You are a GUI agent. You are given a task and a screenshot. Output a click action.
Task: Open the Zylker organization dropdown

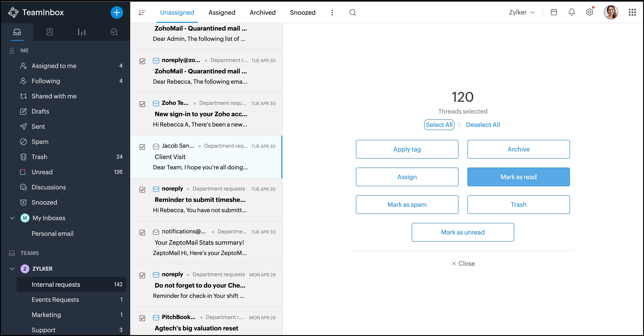(x=522, y=12)
